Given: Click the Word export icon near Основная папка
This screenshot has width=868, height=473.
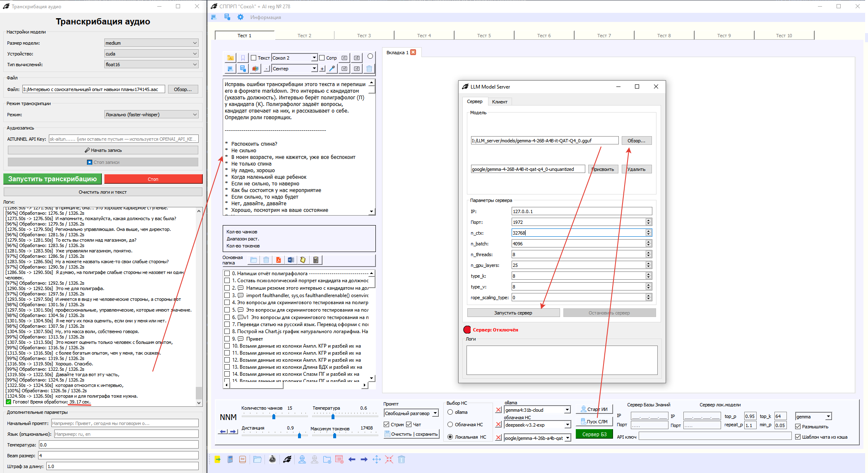Looking at the screenshot, I should (291, 260).
